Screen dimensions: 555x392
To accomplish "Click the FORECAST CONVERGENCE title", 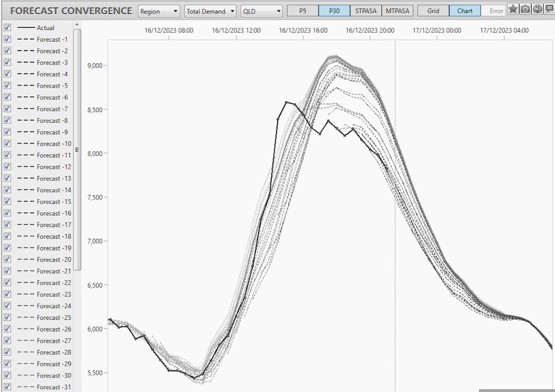I will pyautogui.click(x=71, y=11).
